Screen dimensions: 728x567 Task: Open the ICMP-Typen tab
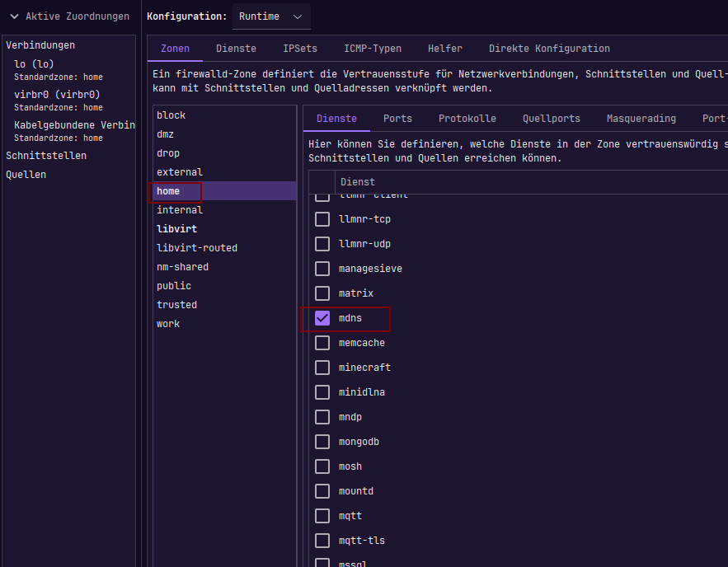(x=373, y=49)
